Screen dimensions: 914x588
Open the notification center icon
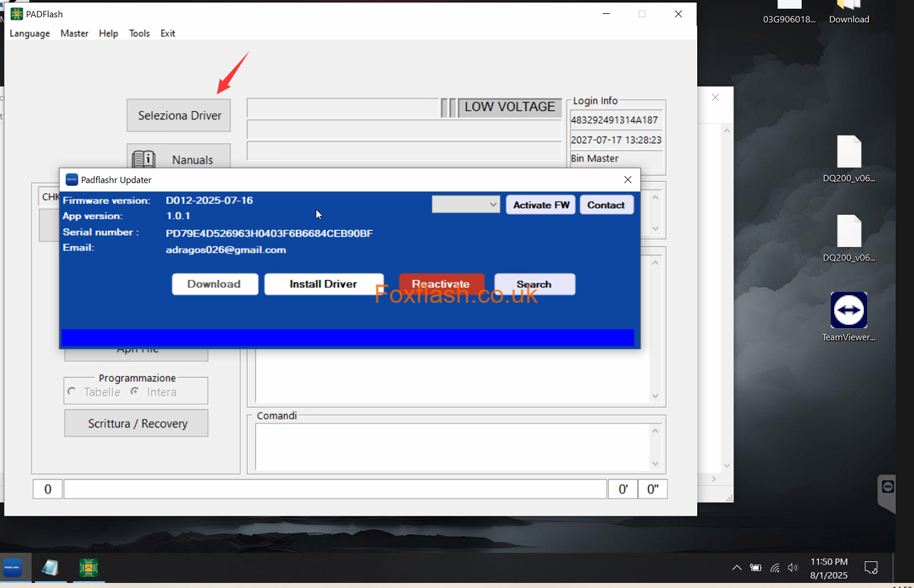(x=872, y=568)
